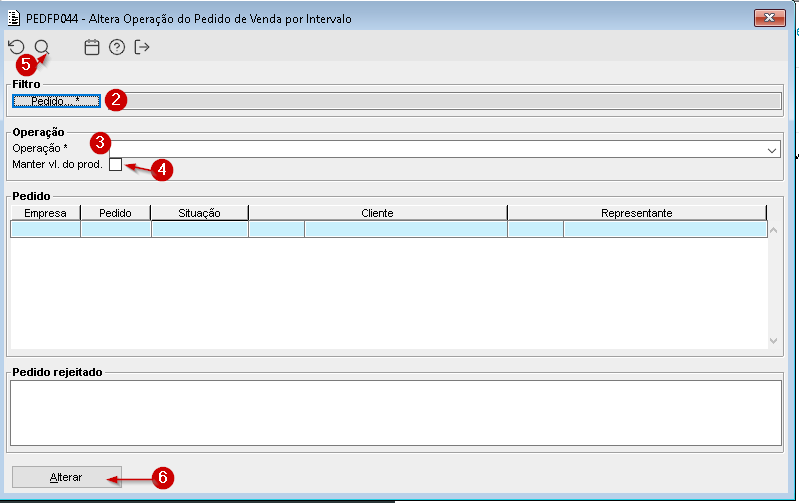Click the Pedido grid scroll up arrow
Viewport: 799px width, 503px height.
pos(774,230)
